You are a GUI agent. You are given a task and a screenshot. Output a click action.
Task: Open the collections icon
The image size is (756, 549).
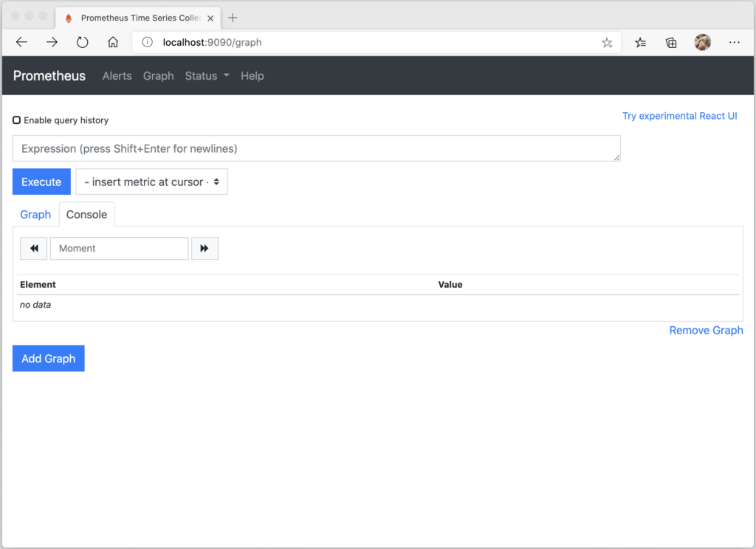671,43
